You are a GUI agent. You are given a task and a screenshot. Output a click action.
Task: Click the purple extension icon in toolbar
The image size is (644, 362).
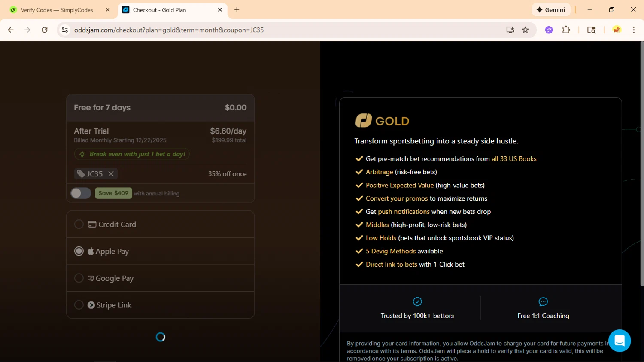(x=549, y=30)
